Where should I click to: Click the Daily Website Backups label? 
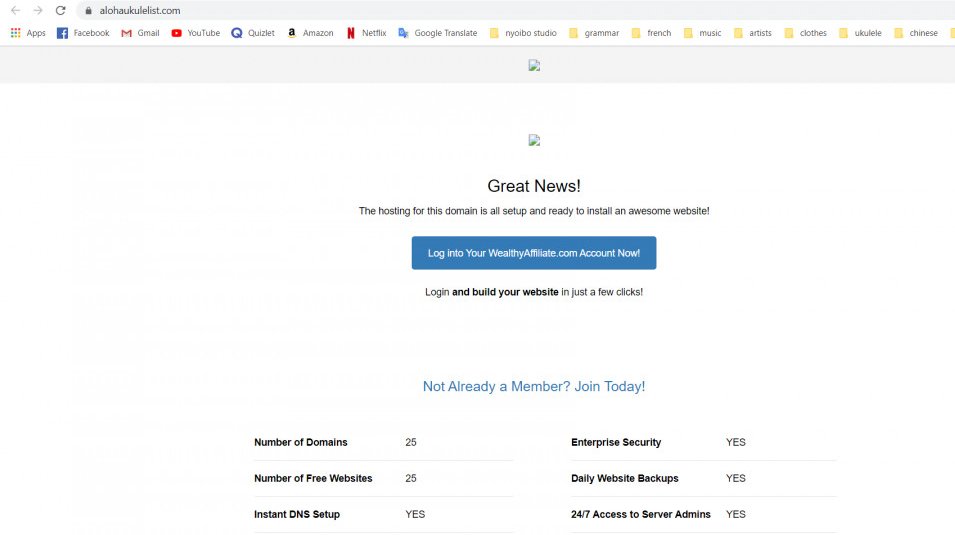coord(625,478)
